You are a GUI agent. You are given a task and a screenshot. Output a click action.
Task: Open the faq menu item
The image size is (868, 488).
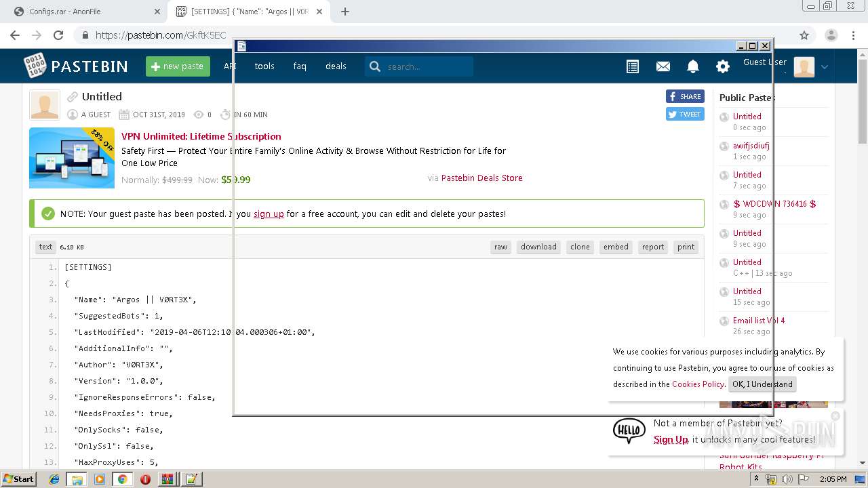click(300, 66)
